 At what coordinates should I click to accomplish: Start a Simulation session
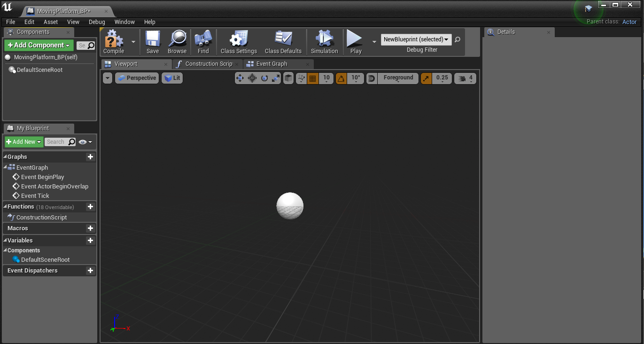[x=324, y=41]
